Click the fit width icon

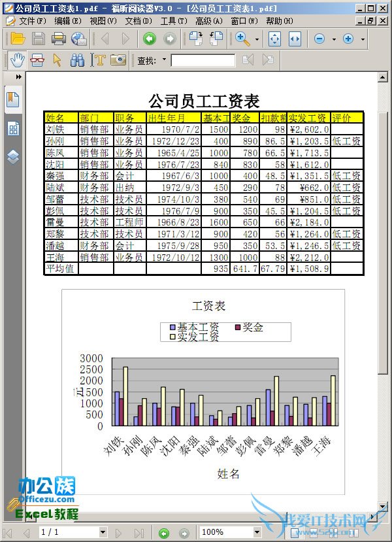tap(295, 39)
